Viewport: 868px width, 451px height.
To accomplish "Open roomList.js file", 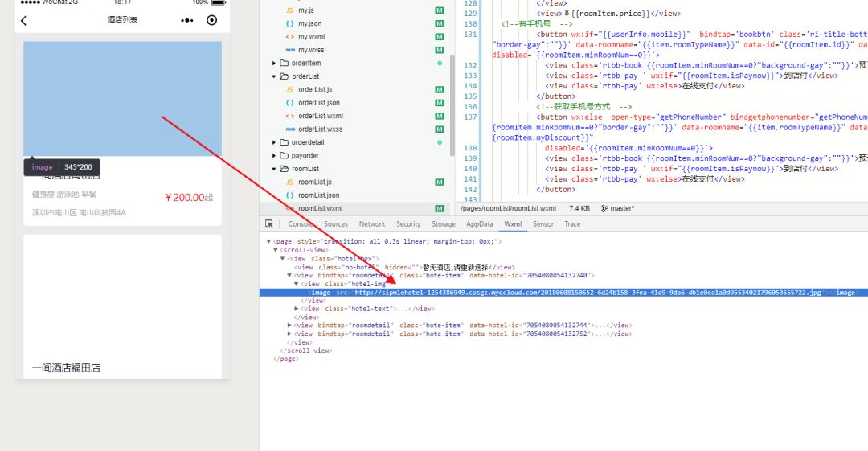I will [x=315, y=182].
